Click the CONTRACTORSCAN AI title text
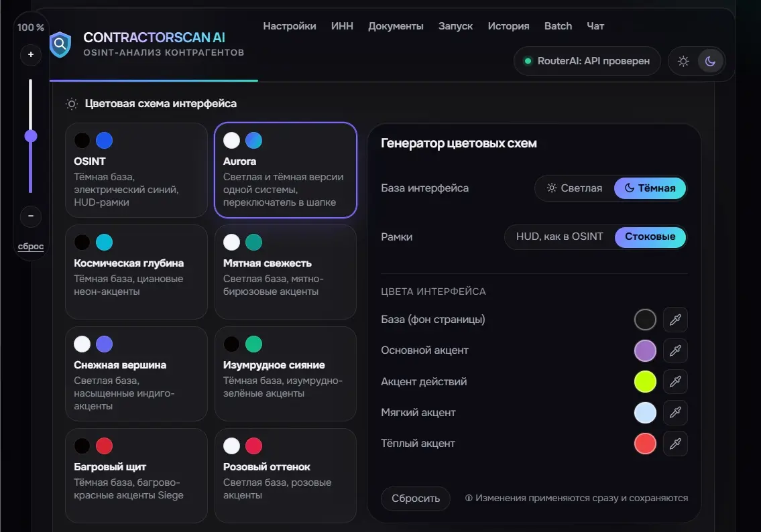Viewport: 761px width, 532px height. tap(154, 38)
